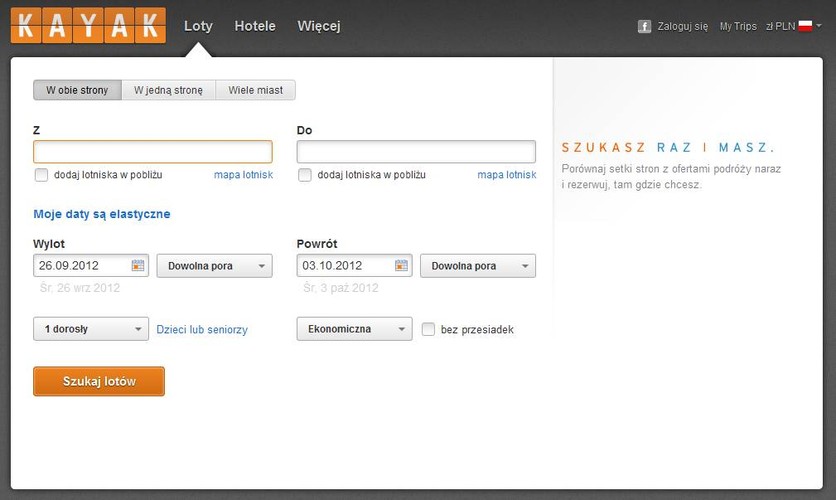Click the Facebook login icon
The height and width of the screenshot is (500, 836).
coord(645,26)
